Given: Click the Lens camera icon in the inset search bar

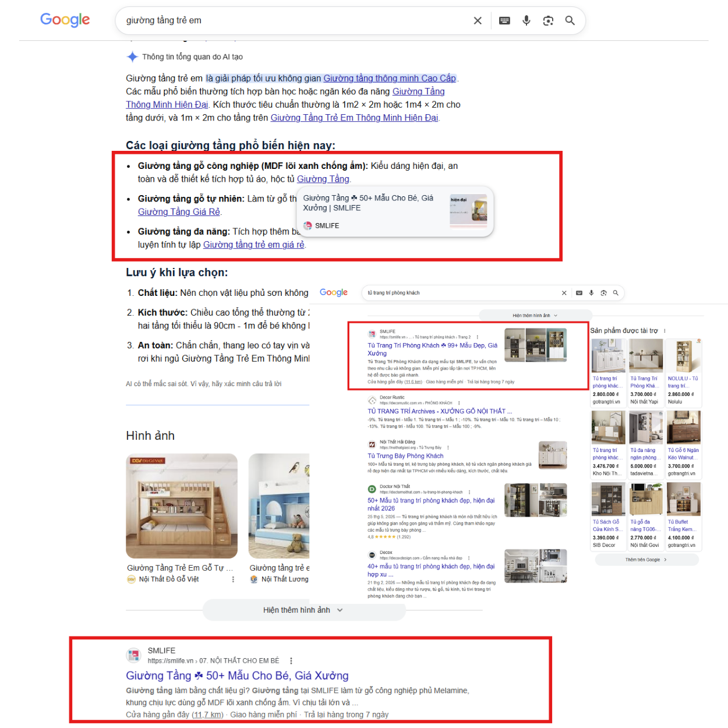Looking at the screenshot, I should [x=603, y=293].
